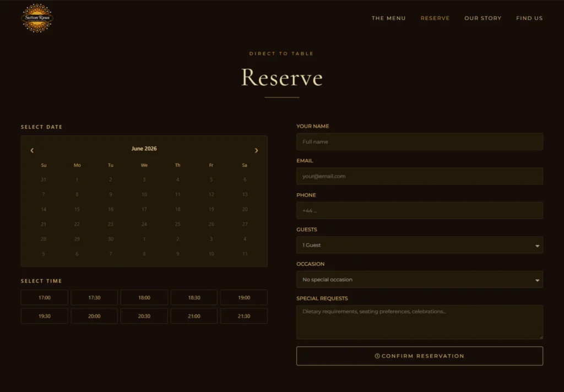
Task: Go to next month in calendar
Action: pyautogui.click(x=257, y=150)
